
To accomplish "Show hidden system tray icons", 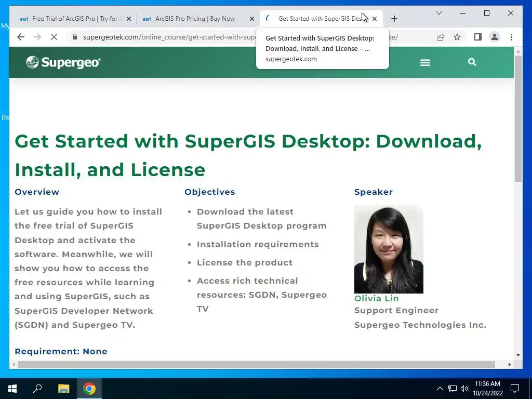I will pyautogui.click(x=440, y=389).
